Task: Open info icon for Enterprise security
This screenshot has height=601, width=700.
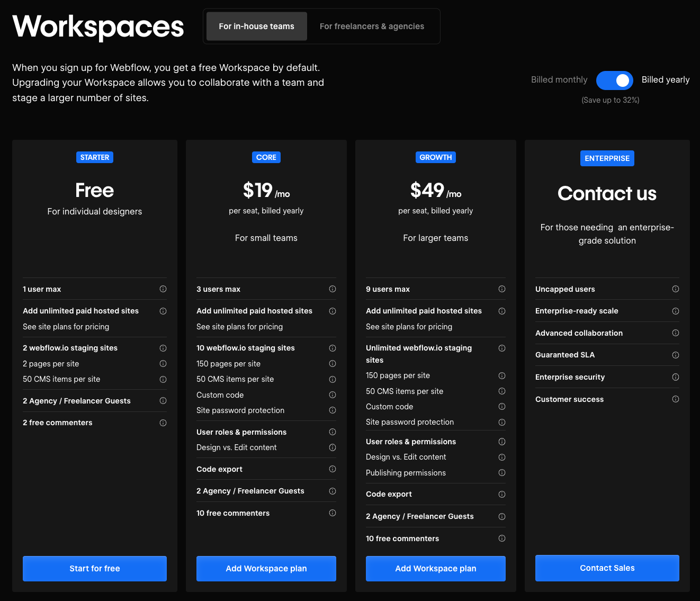Action: (676, 377)
